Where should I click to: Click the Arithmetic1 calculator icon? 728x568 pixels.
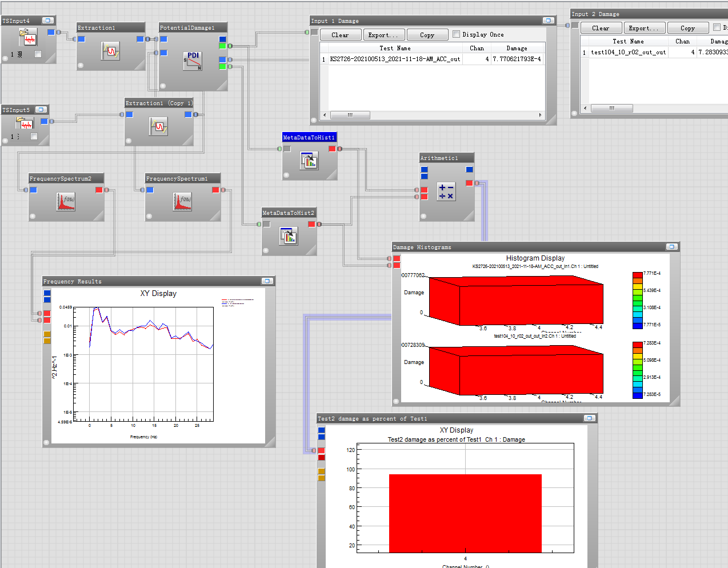[446, 191]
